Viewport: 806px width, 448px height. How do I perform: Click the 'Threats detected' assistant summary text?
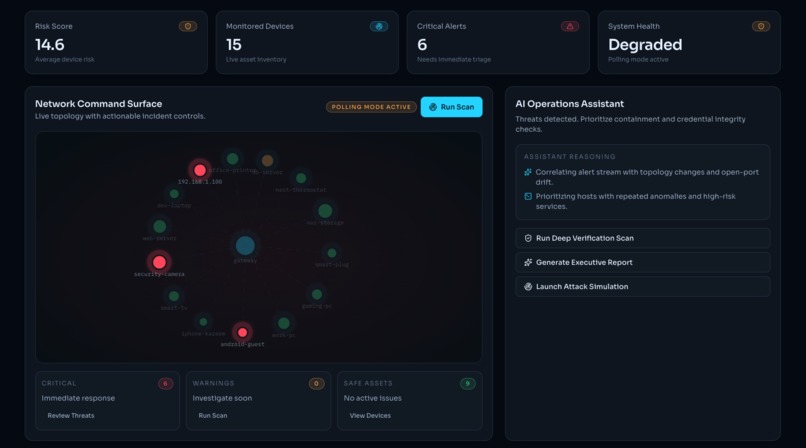point(630,124)
